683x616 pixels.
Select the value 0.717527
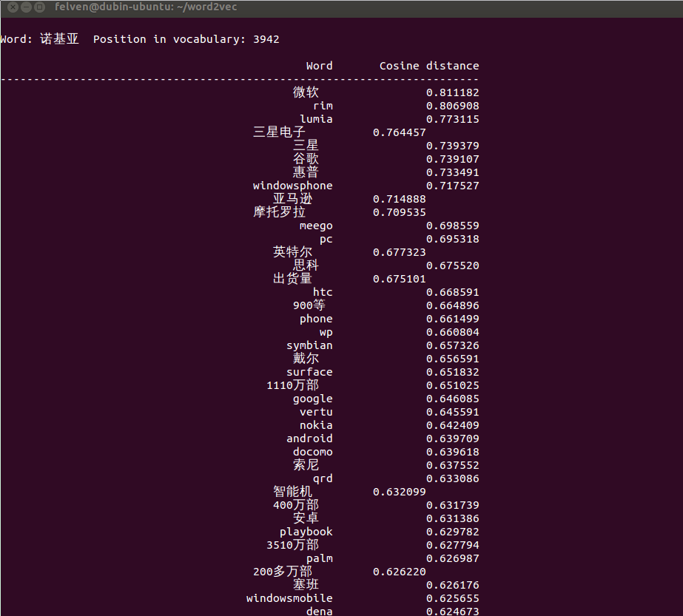[453, 186]
